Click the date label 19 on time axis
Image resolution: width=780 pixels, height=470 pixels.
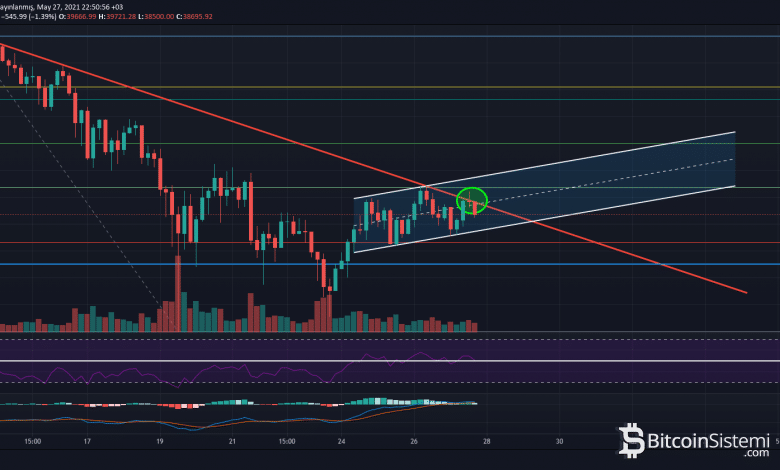pyautogui.click(x=159, y=441)
